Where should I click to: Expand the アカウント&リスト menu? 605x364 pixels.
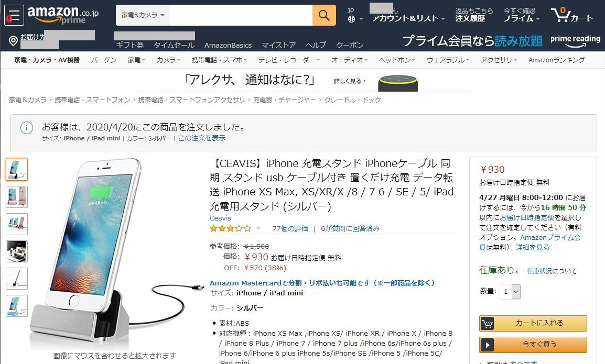click(x=408, y=18)
